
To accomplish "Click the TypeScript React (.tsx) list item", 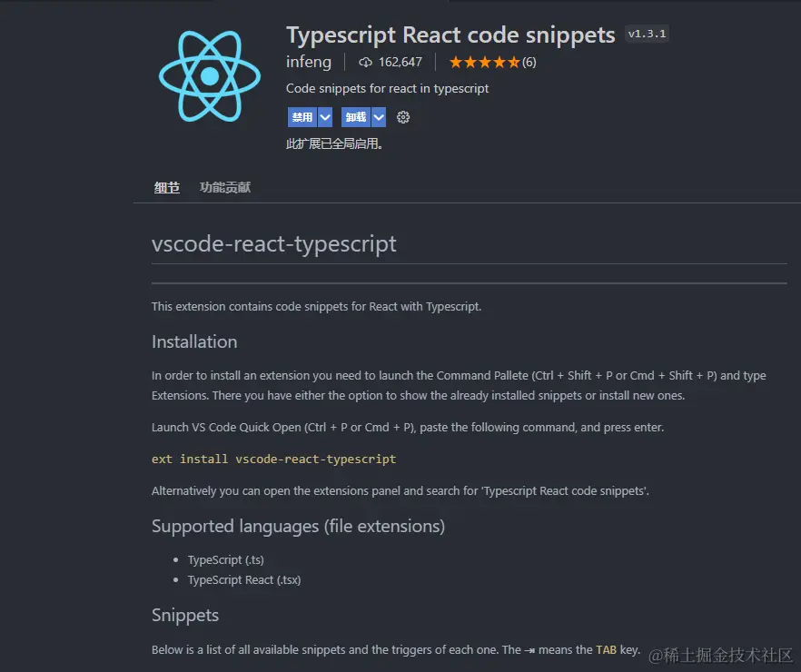I will tap(244, 580).
